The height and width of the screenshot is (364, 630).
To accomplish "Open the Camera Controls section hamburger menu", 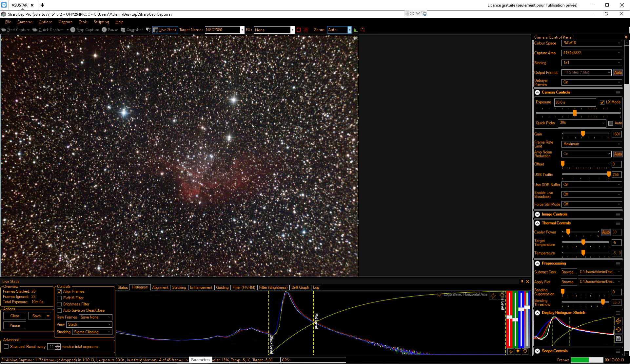I will (x=618, y=93).
